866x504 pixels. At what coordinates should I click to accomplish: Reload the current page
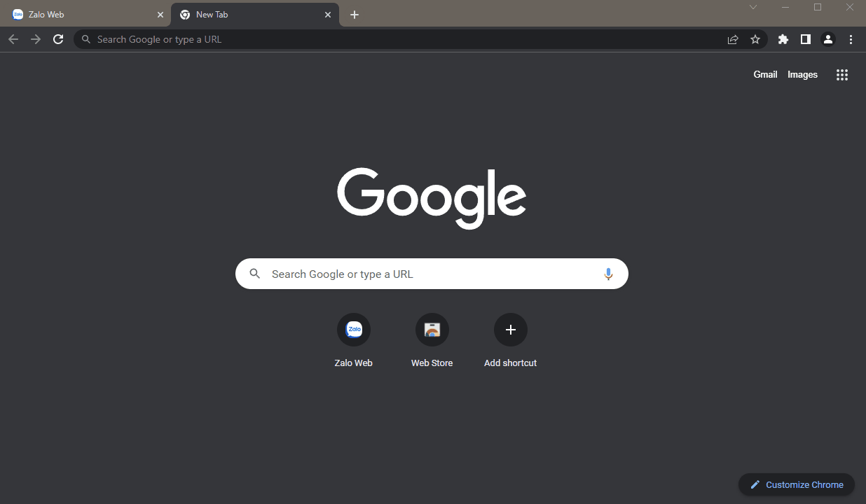tap(58, 39)
